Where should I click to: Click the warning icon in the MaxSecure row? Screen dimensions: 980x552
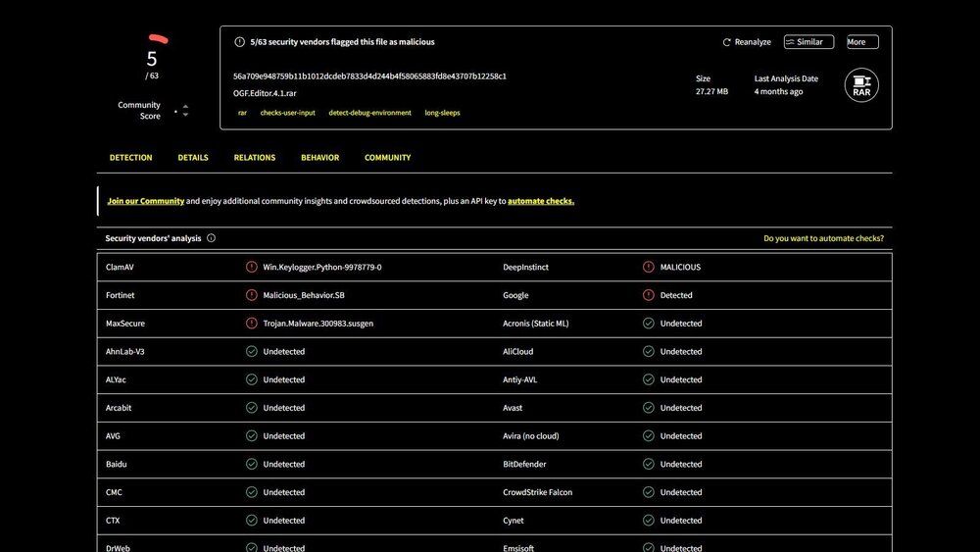[x=252, y=324]
